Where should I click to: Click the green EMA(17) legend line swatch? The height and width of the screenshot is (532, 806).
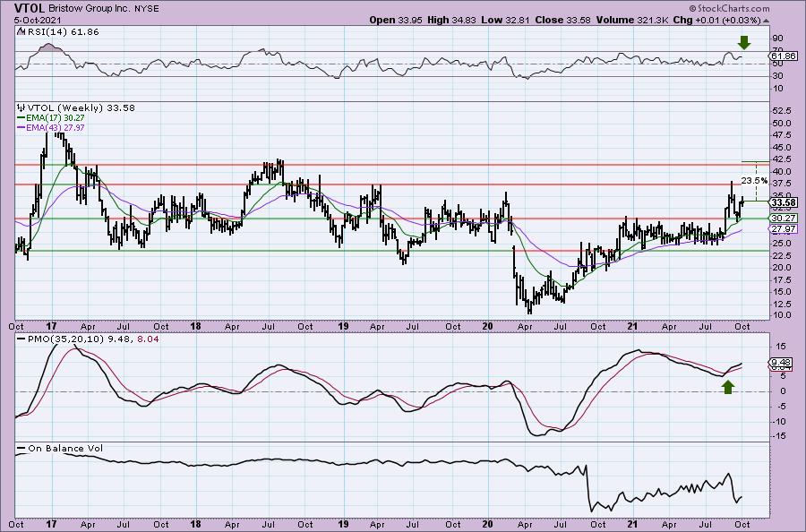point(21,117)
